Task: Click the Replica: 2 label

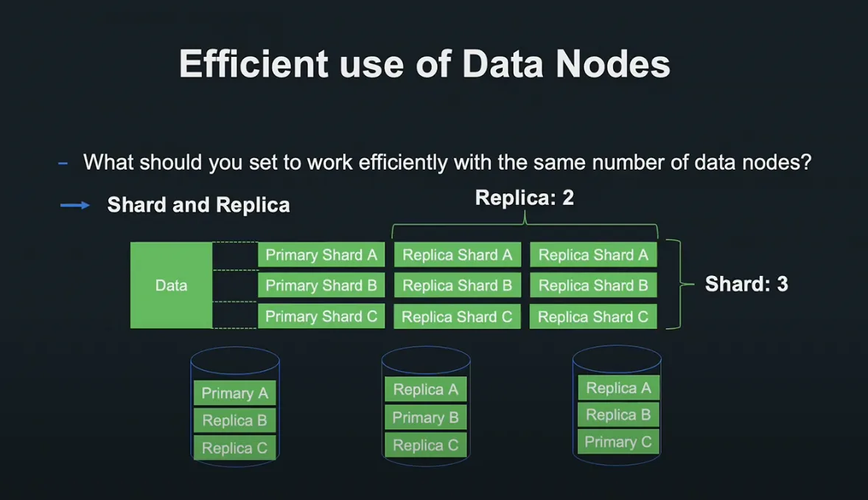Action: [x=524, y=198]
